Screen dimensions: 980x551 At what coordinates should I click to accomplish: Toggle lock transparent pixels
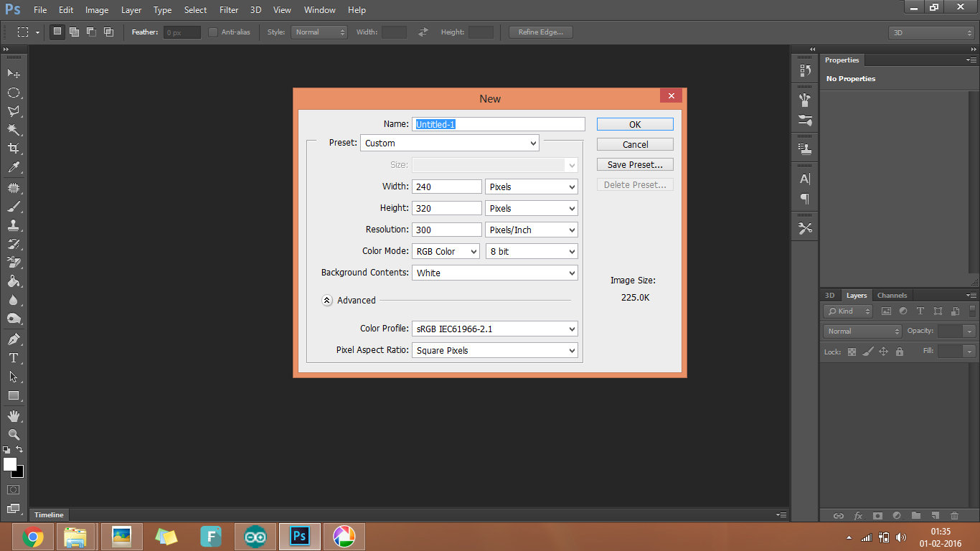pos(852,352)
